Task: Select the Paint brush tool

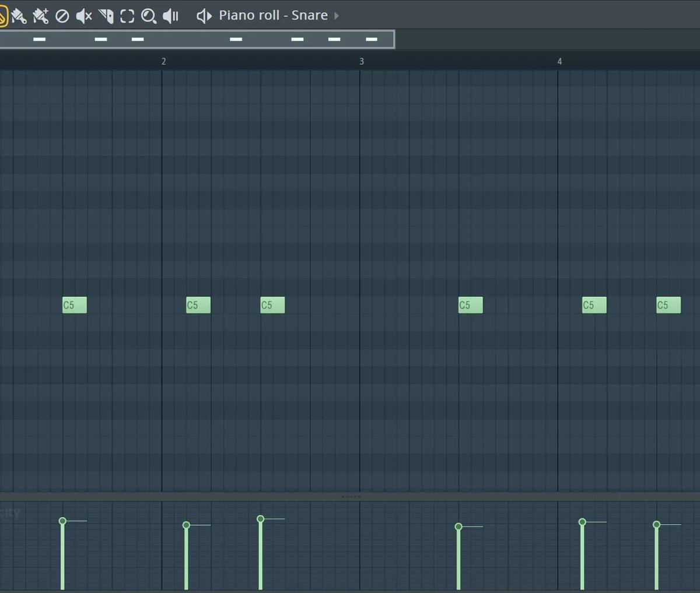Action: (x=19, y=16)
